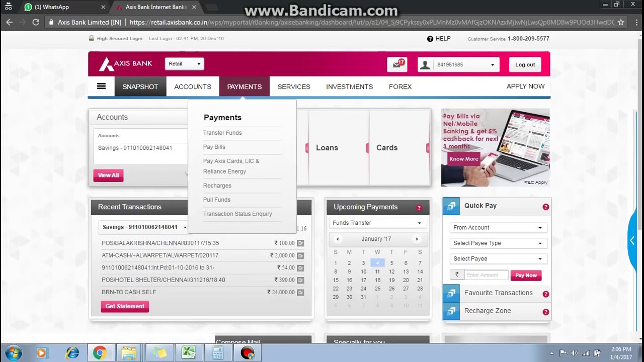Click the Axis Bank logo

click(126, 64)
